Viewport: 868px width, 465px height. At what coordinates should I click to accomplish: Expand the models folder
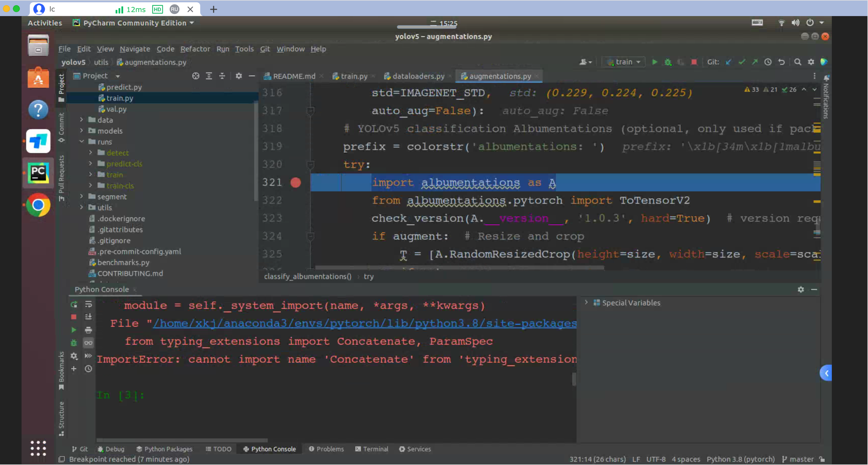81,130
